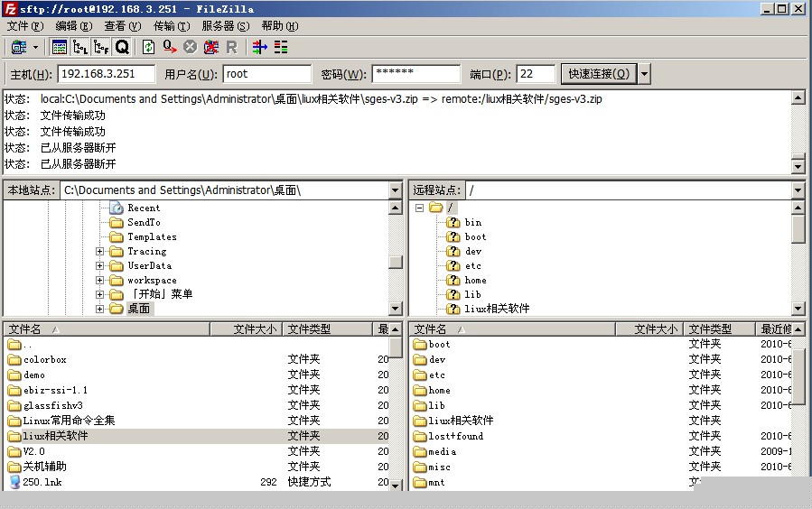
Task: Click the 主机 host input field
Action: tap(107, 74)
